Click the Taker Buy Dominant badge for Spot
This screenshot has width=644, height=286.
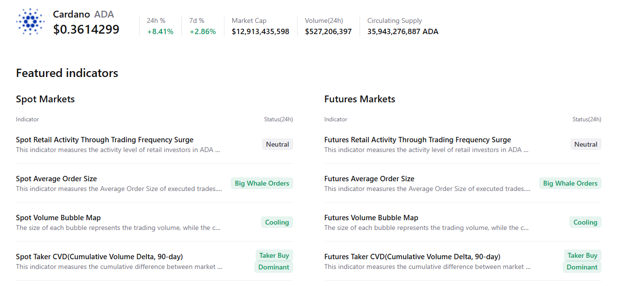coord(274,261)
